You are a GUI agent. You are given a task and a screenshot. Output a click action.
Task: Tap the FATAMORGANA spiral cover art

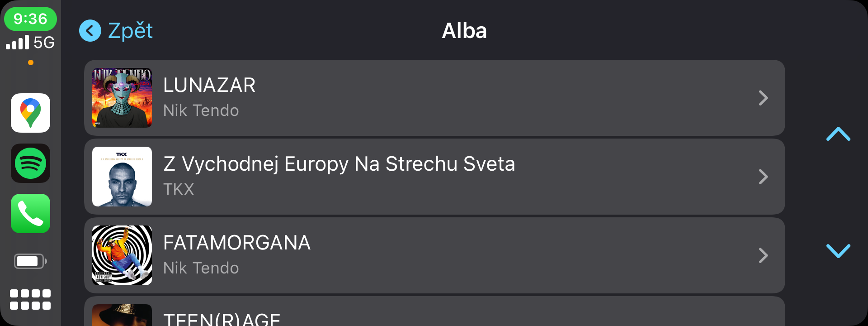pos(122,255)
